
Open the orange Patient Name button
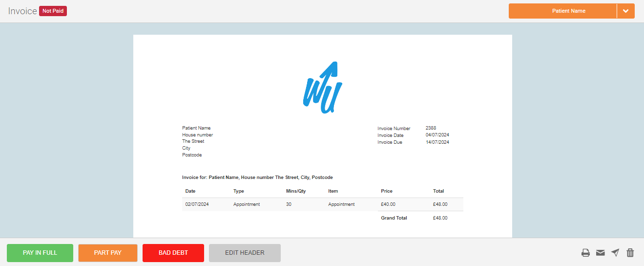[x=562, y=11]
